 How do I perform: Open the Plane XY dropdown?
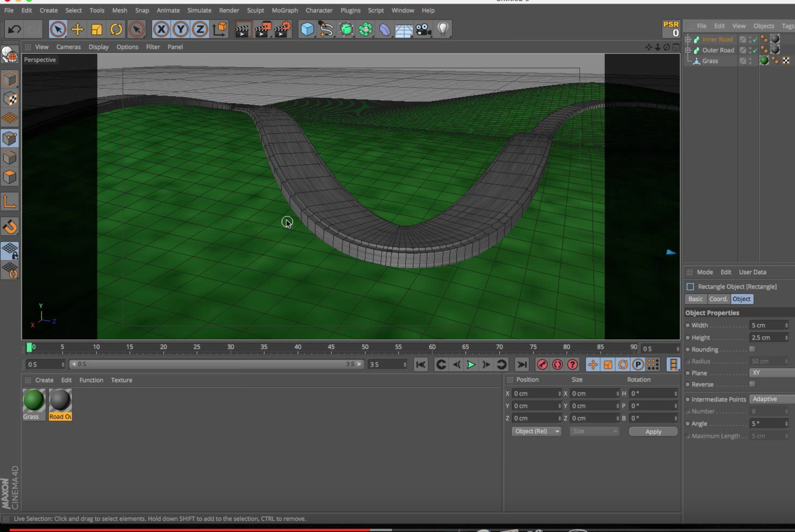(772, 373)
